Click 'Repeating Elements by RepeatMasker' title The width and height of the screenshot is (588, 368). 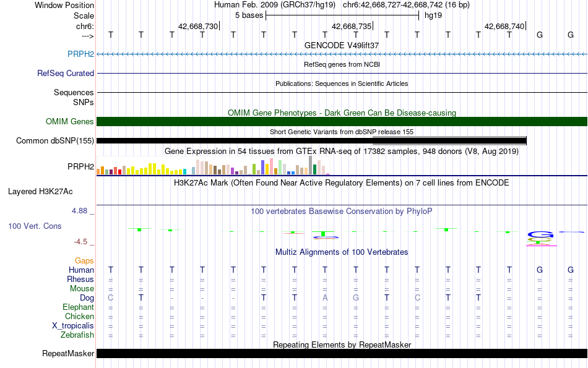click(342, 344)
